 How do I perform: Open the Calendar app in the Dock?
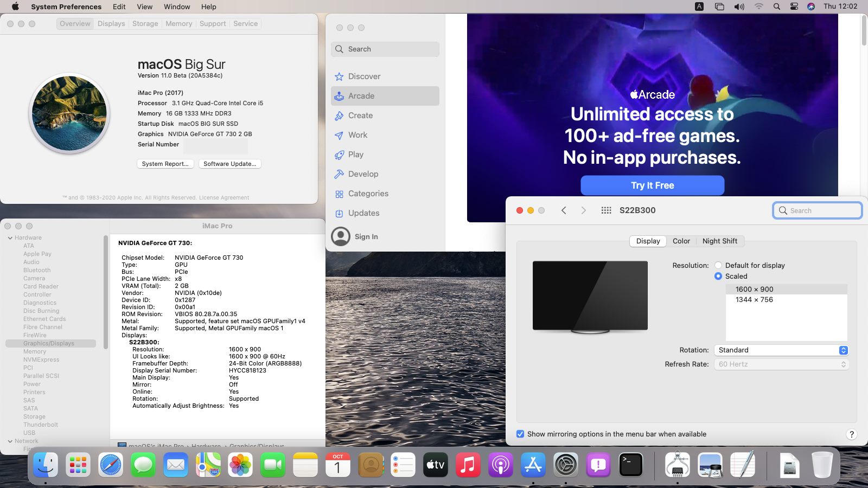[338, 465]
